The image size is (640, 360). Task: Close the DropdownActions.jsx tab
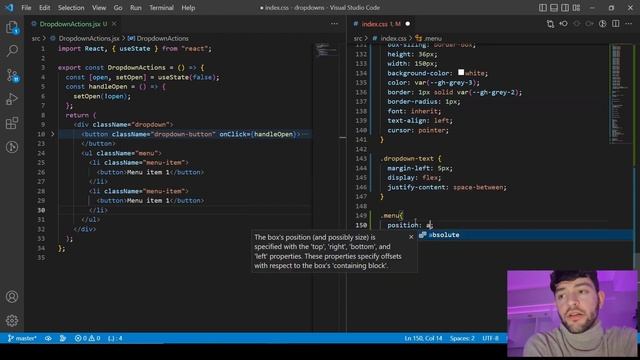(114, 24)
